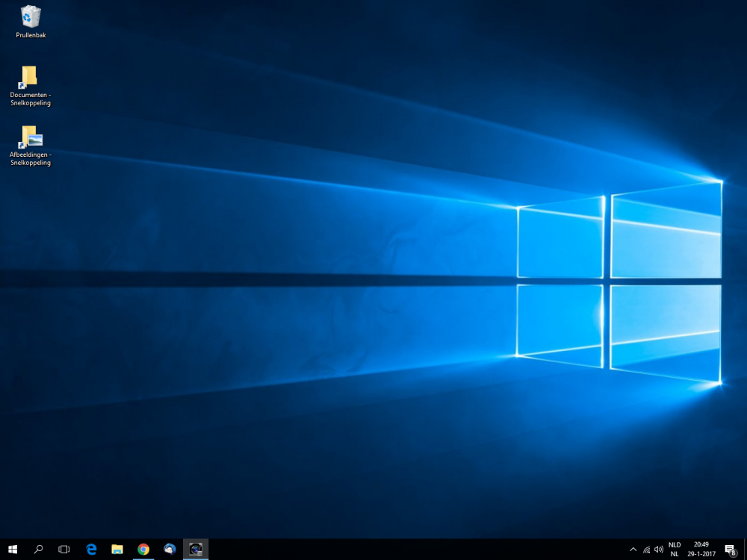Switch the NLD input language

[675, 550]
